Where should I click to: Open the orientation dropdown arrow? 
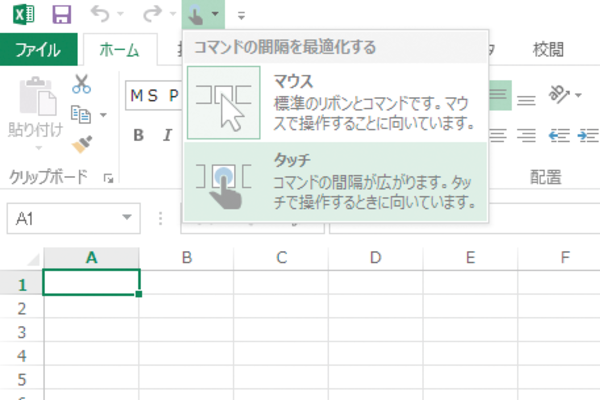(578, 95)
